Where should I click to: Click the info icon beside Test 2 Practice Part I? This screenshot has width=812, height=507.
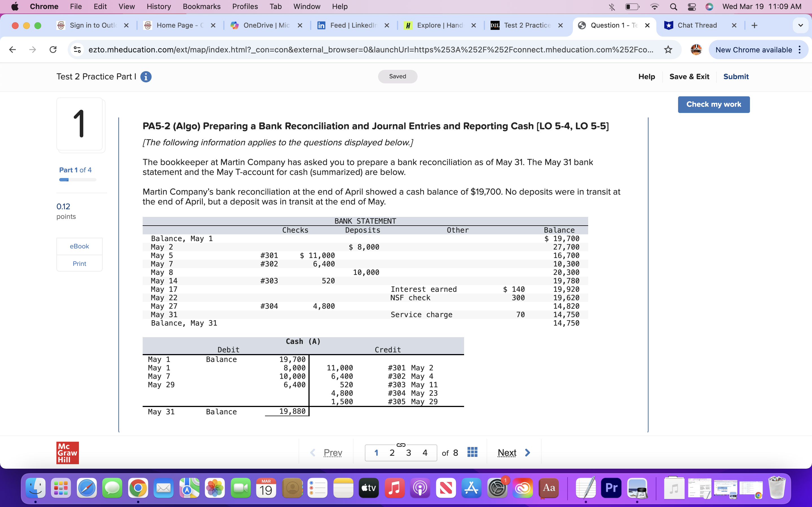click(145, 76)
